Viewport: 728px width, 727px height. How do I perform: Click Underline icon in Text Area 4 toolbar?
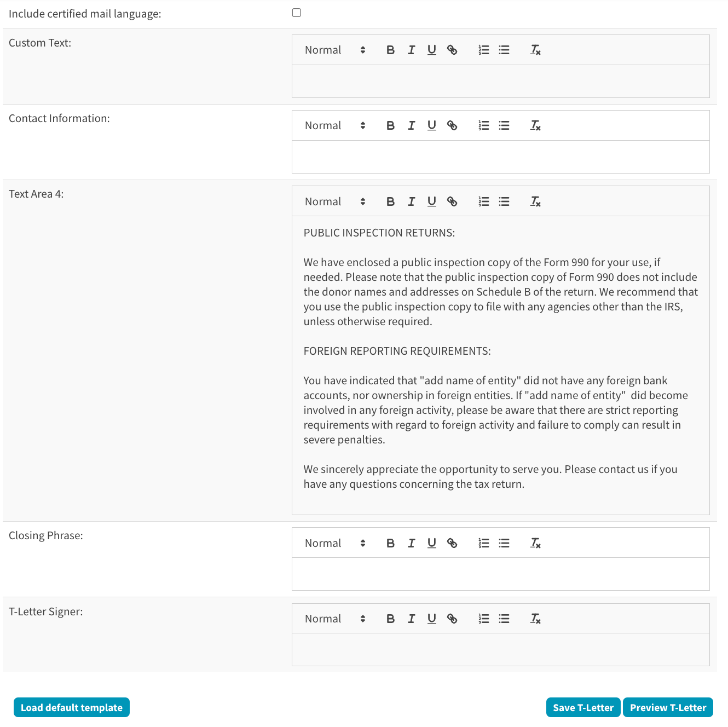click(432, 201)
